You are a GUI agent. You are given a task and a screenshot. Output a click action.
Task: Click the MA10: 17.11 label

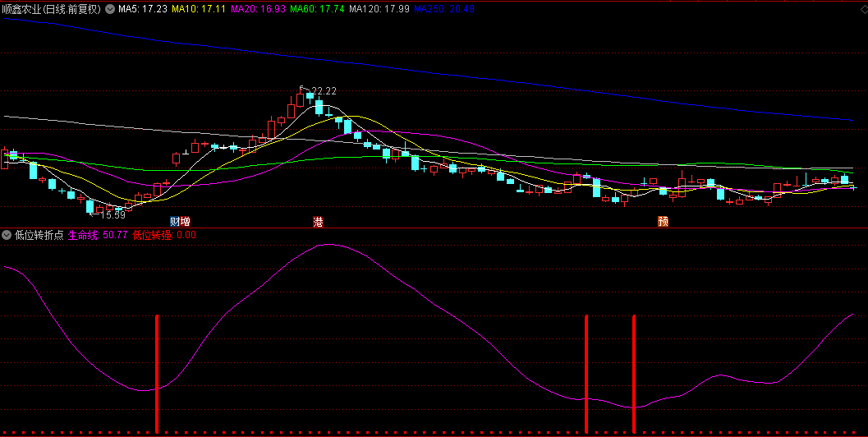coord(199,9)
